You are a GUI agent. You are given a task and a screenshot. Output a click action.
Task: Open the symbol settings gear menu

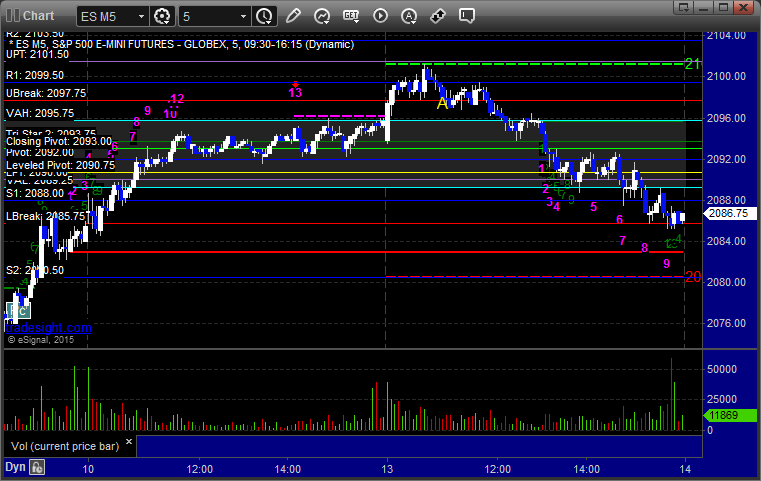click(162, 17)
